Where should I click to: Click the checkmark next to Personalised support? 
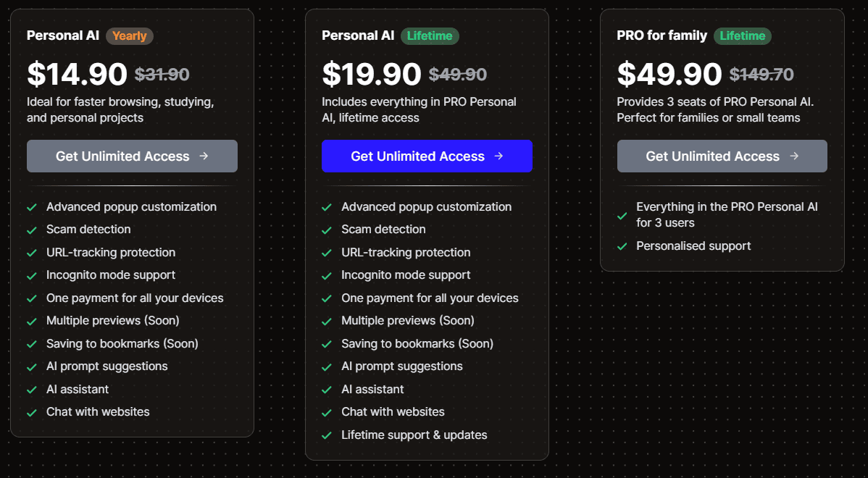[622, 246]
